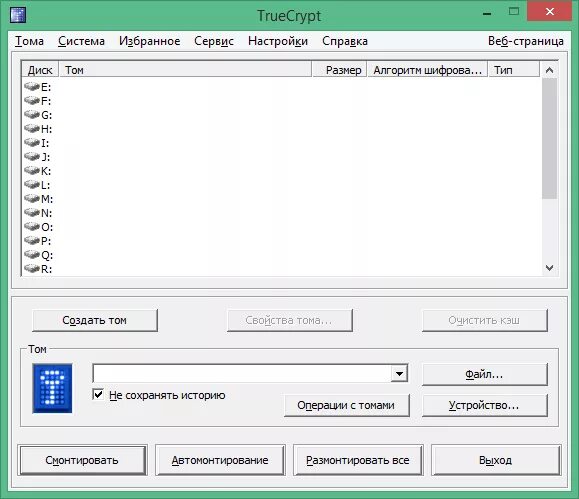This screenshot has width=579, height=499.
Task: Sort by the Диск column header
Action: tap(40, 70)
